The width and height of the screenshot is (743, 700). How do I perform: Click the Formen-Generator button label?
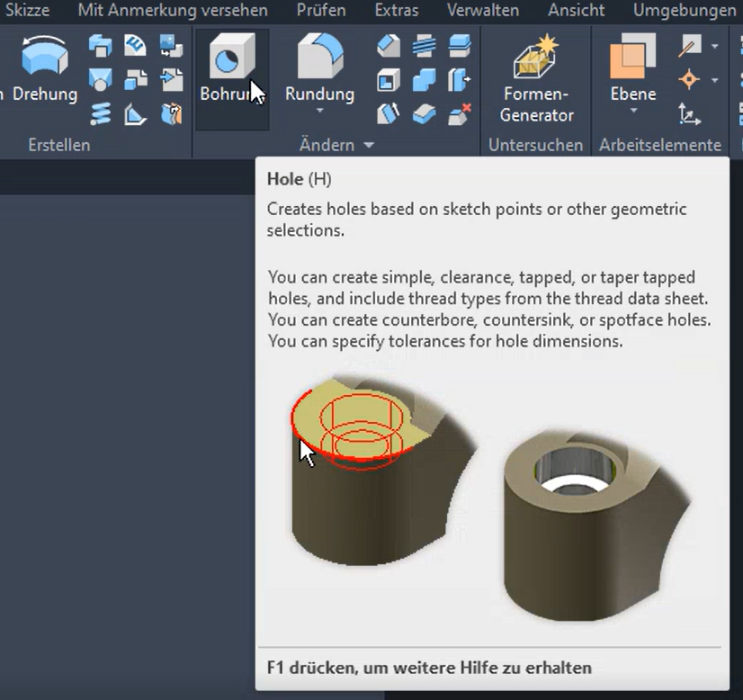tap(536, 101)
